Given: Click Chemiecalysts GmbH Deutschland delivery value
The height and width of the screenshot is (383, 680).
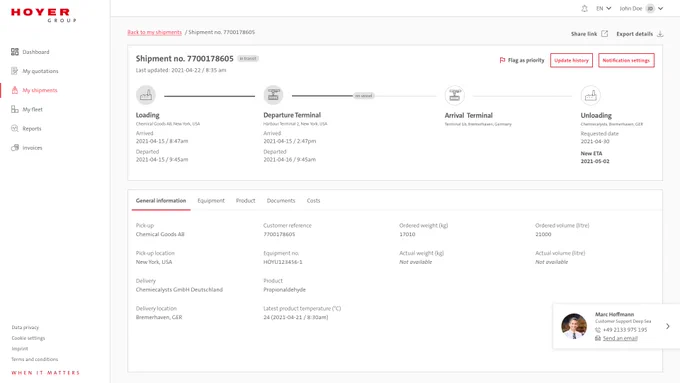Looking at the screenshot, I should click(x=179, y=289).
